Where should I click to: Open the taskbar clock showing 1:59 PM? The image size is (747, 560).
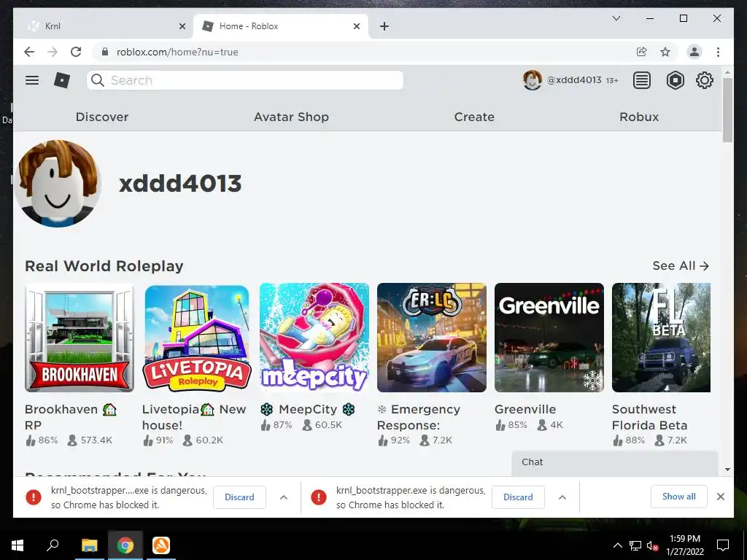coord(684,545)
